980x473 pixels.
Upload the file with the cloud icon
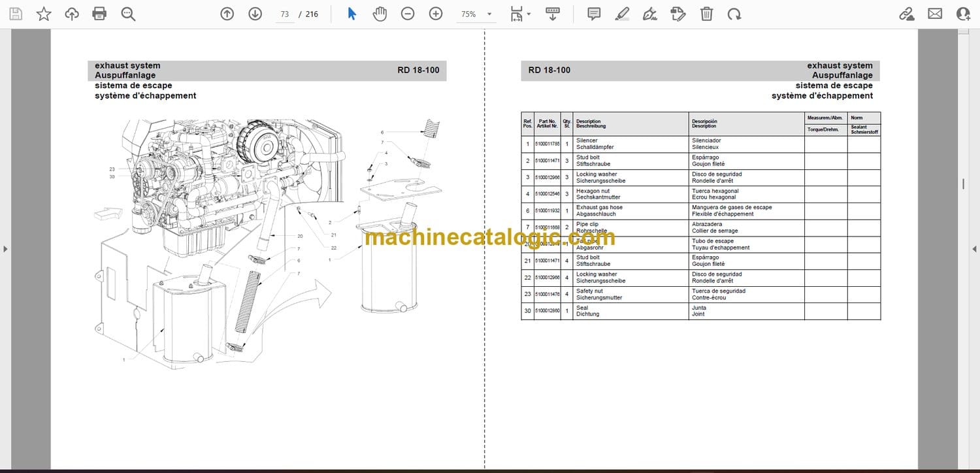(x=72, y=14)
